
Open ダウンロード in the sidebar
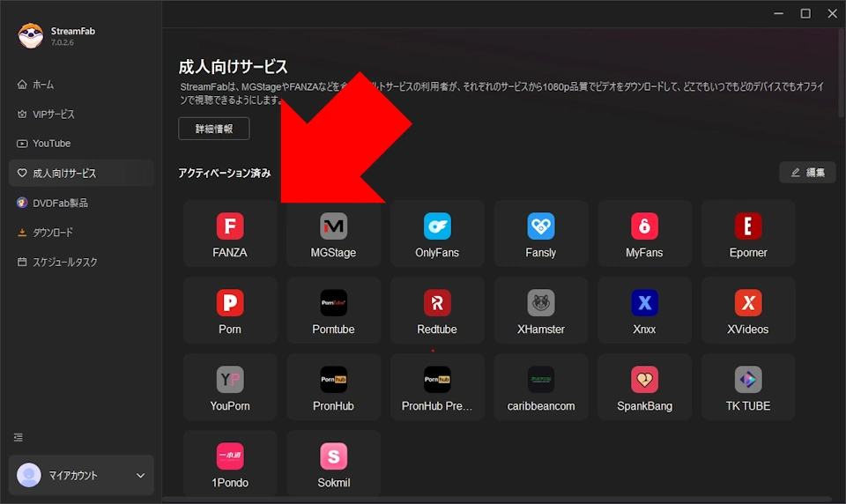(x=81, y=233)
